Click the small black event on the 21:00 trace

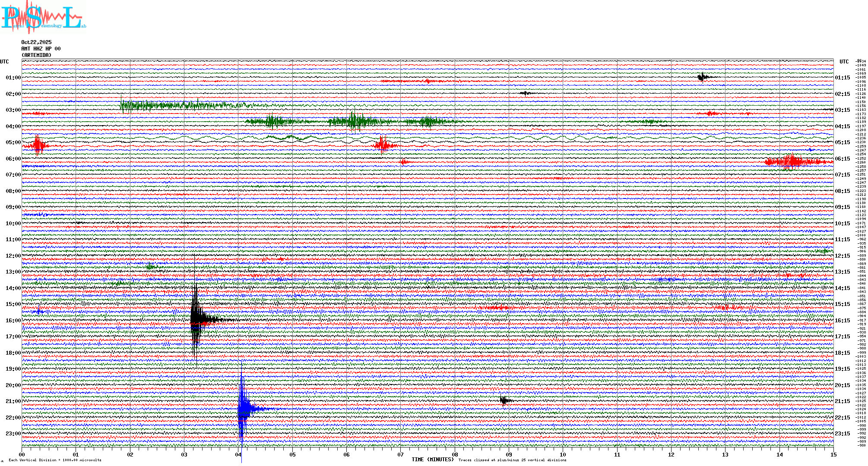tap(504, 400)
